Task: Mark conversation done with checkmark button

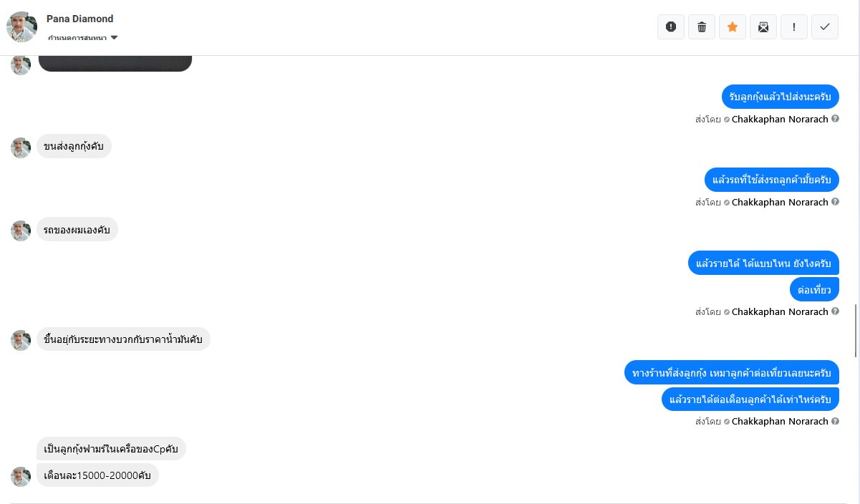Action: point(825,26)
